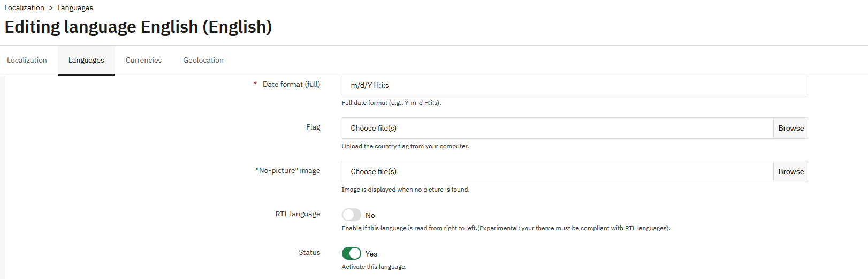Click the 'Flag' field label

pyautogui.click(x=313, y=127)
